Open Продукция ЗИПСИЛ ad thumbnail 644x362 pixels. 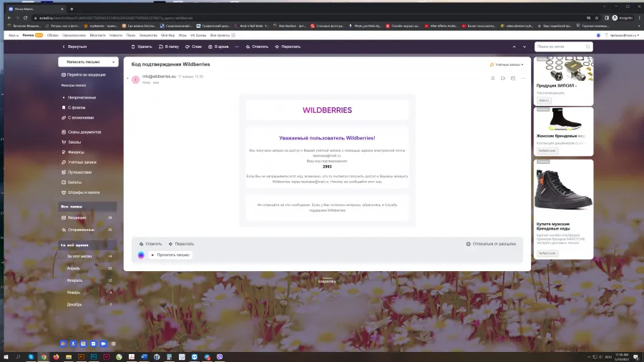pyautogui.click(x=564, y=69)
